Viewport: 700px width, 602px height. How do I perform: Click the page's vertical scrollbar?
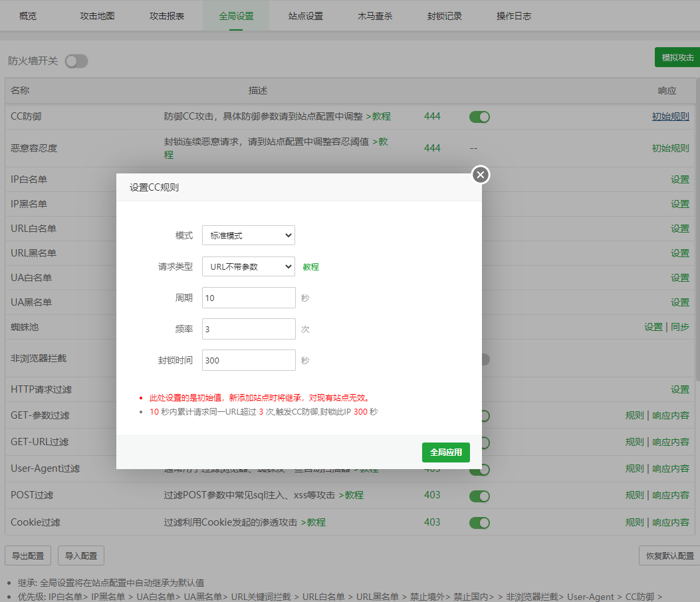pos(698,228)
